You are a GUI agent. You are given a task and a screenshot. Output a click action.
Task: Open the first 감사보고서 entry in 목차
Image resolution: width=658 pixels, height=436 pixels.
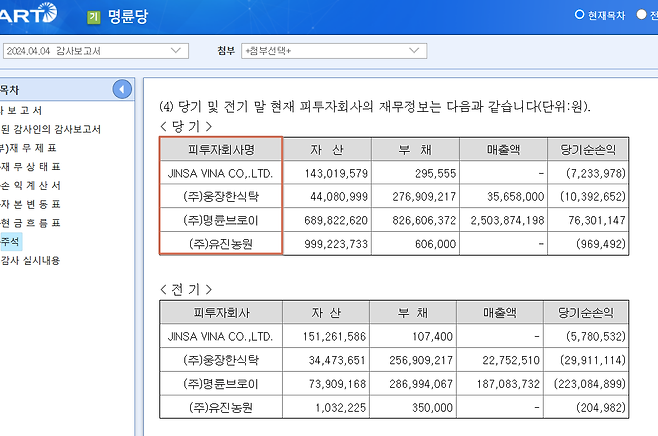click(x=20, y=109)
